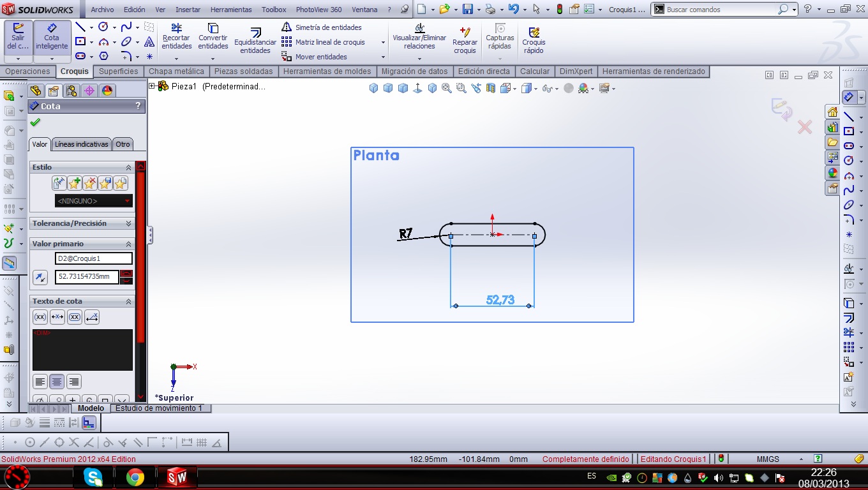Select the Ellipse sketch tool
This screenshot has height=490, width=868.
point(126,41)
